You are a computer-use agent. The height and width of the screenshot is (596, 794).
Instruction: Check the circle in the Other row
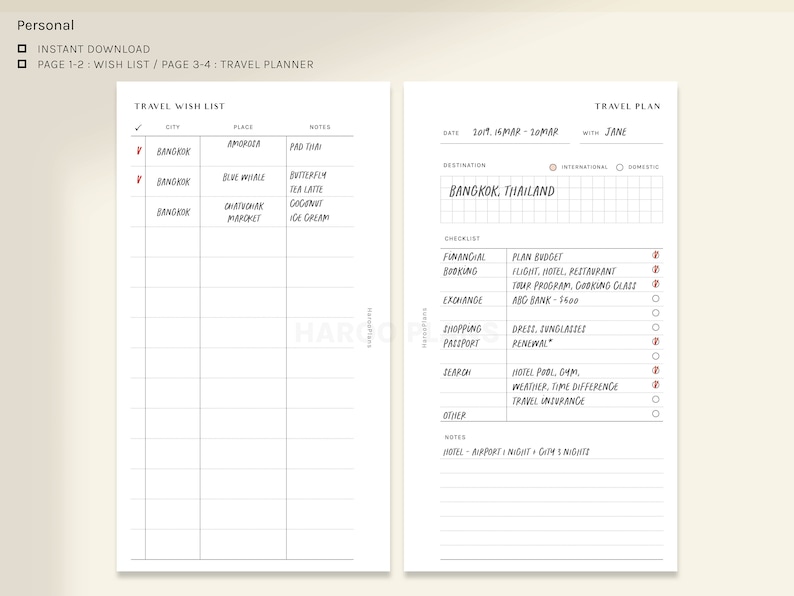(x=656, y=414)
